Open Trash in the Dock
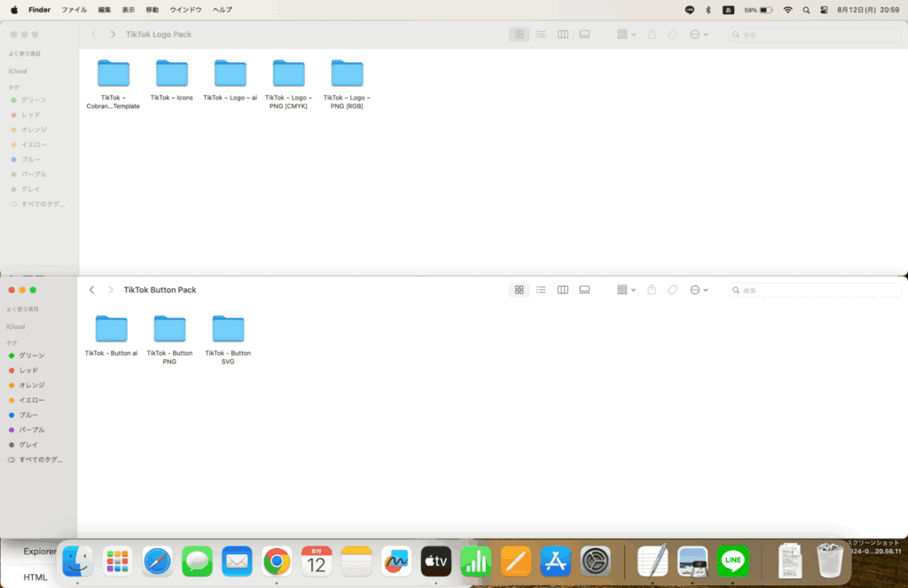 830,561
